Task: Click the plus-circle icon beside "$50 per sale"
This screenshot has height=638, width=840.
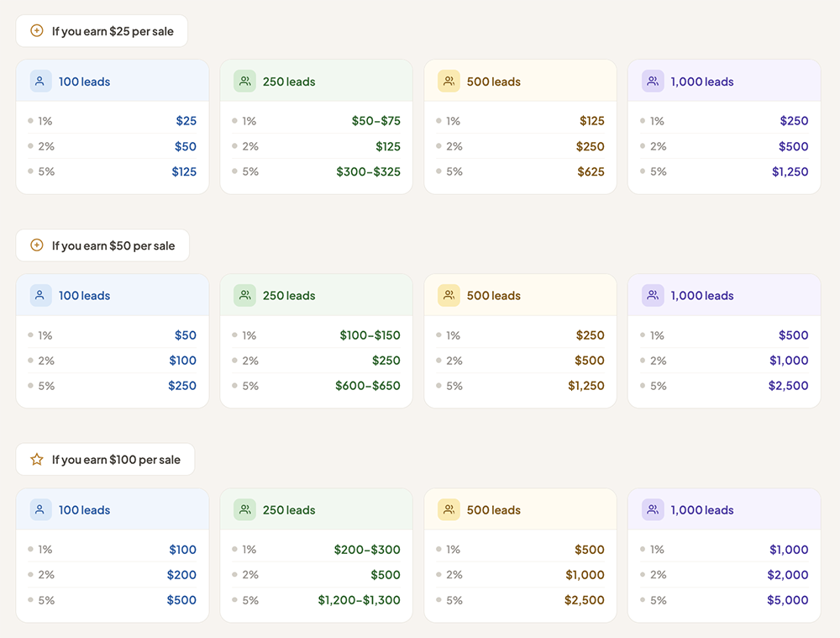Action: [36, 245]
